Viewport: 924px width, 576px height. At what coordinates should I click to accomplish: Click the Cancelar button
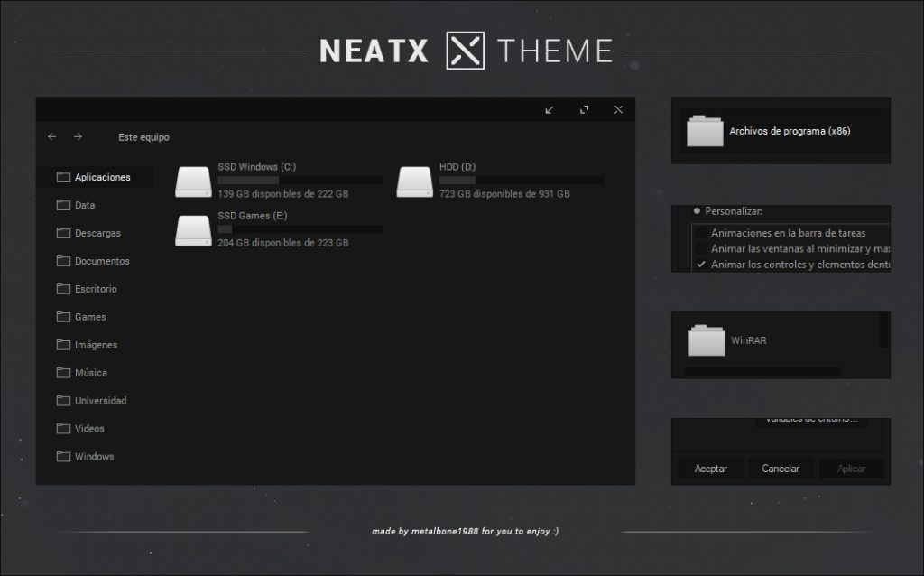pos(781,469)
